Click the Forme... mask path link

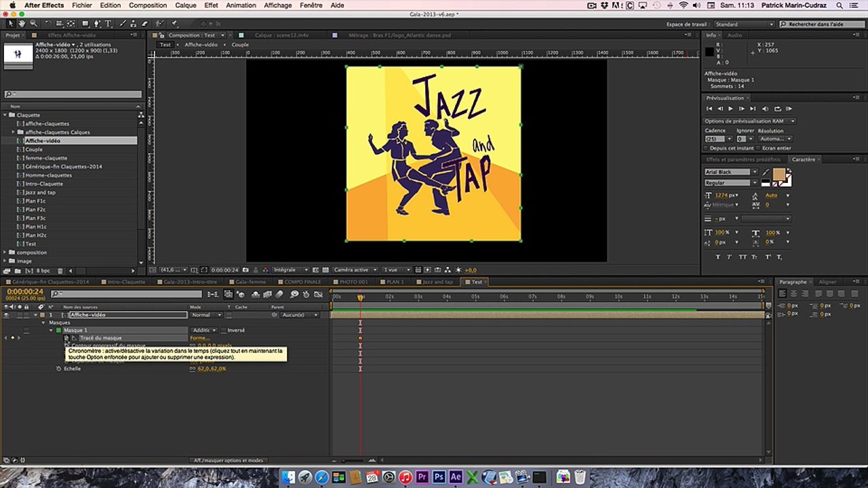[x=199, y=338]
